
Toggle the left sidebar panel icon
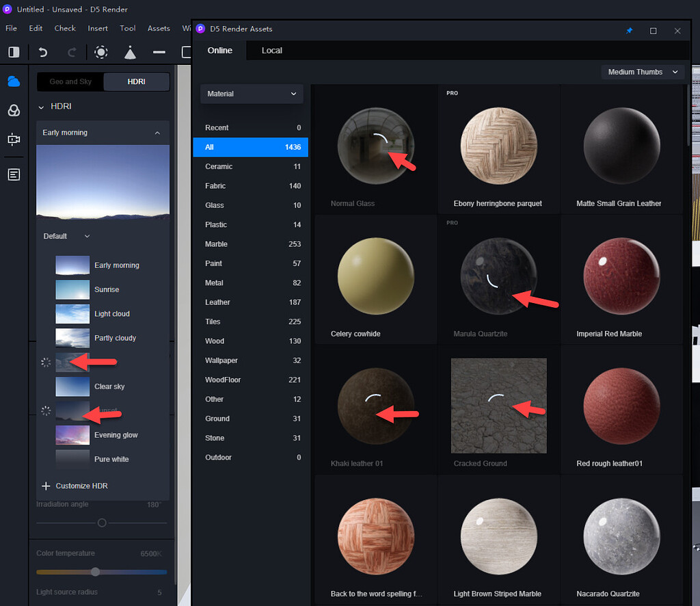(x=14, y=52)
